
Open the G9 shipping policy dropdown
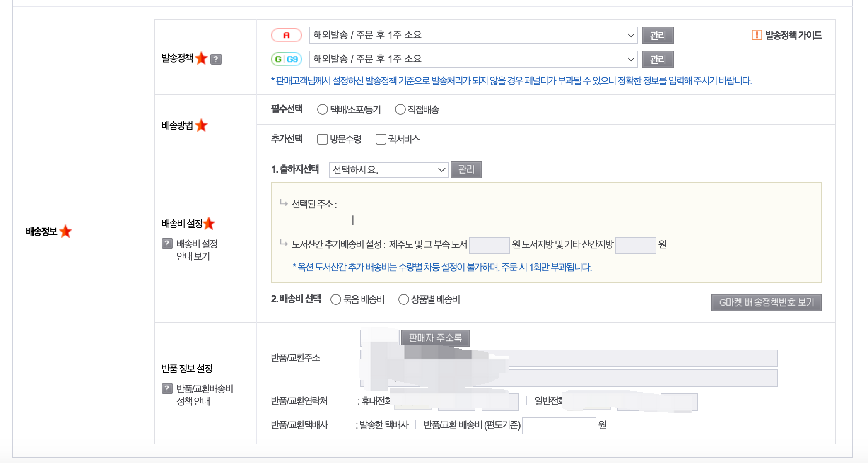(472, 59)
